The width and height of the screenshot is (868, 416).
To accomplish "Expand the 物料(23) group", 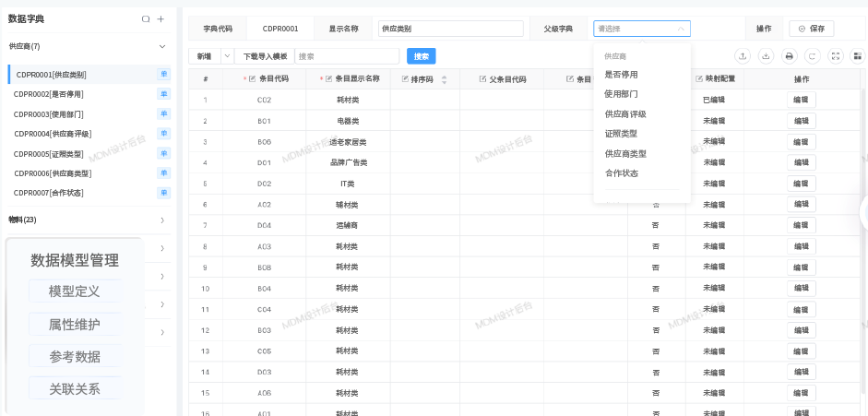I will tap(162, 220).
